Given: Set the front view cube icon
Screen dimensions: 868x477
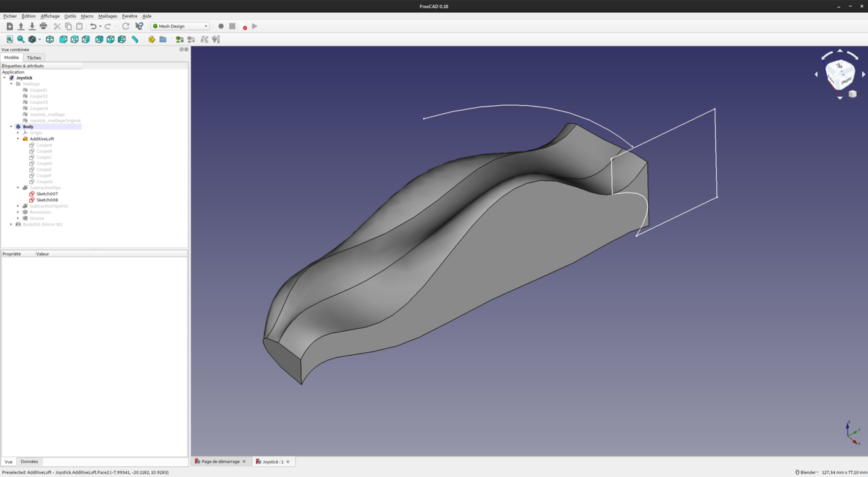Looking at the screenshot, I should coord(63,39).
